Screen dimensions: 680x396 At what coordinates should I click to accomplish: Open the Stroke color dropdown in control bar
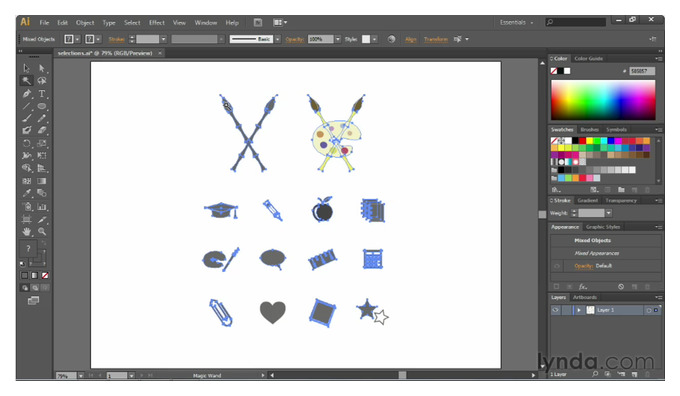[x=98, y=39]
